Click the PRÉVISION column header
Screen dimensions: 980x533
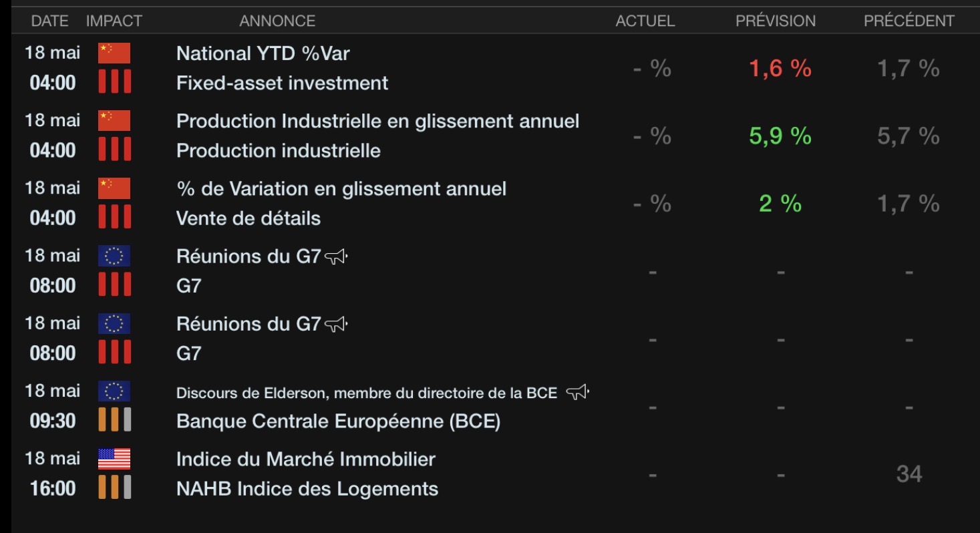coord(776,21)
